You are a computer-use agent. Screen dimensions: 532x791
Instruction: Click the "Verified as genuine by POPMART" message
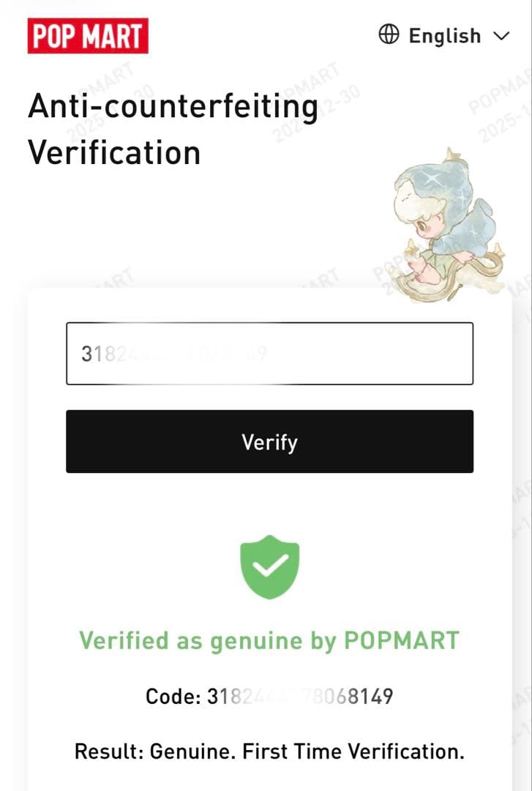pyautogui.click(x=269, y=641)
